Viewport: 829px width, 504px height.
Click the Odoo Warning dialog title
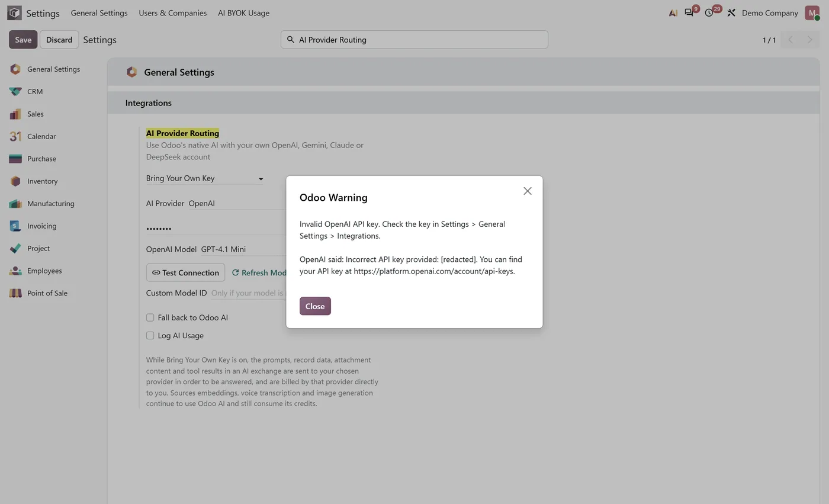pyautogui.click(x=333, y=198)
